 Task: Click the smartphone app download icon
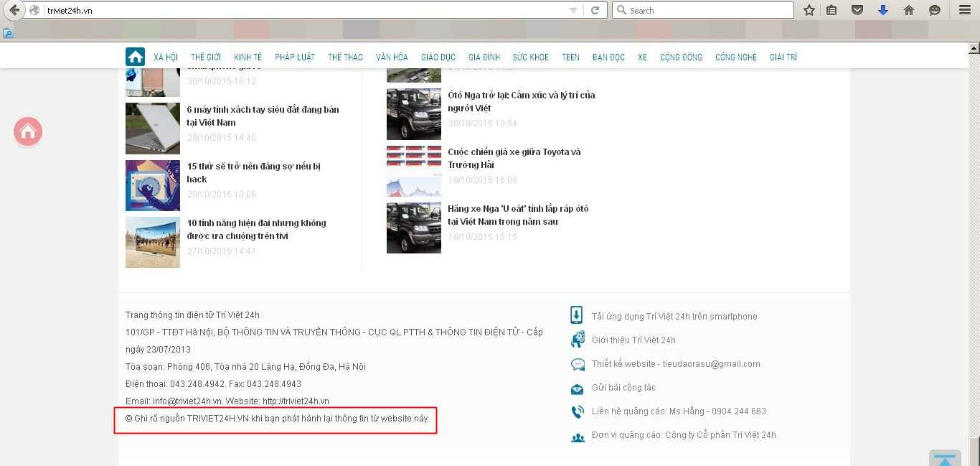coord(577,316)
